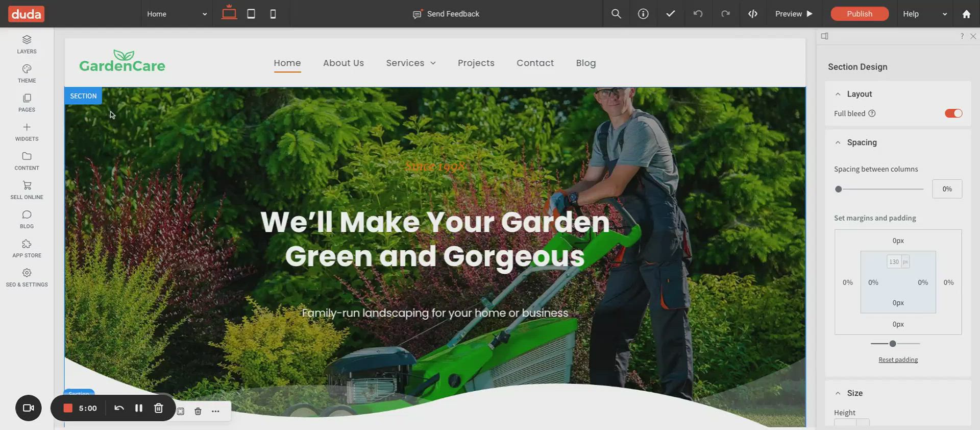Publish the site
Image resolution: width=980 pixels, height=430 pixels.
[860, 14]
